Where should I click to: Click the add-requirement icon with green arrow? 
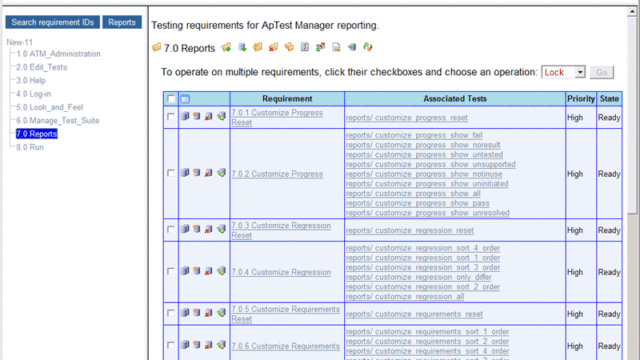(242, 47)
